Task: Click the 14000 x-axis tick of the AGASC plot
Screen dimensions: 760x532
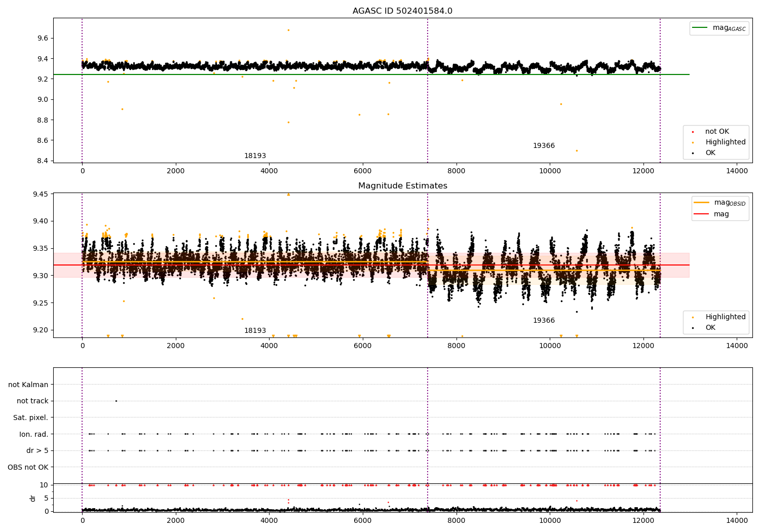Action: coord(737,171)
